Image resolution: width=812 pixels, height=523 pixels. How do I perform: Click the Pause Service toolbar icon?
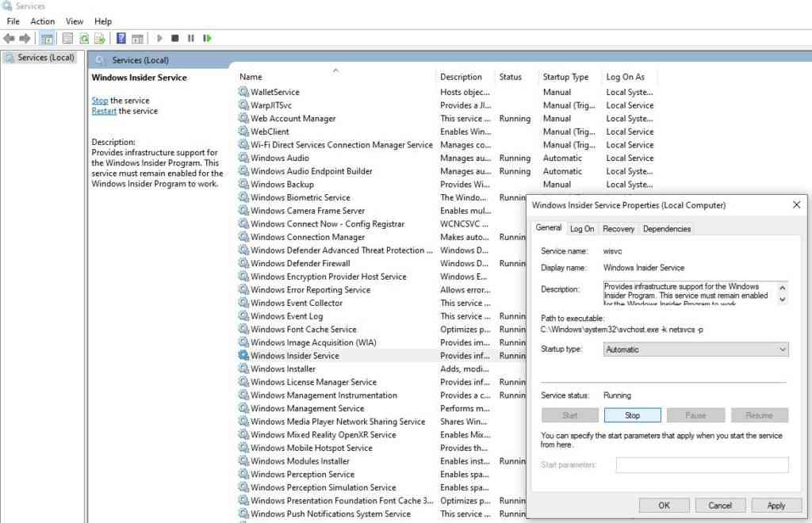191,38
